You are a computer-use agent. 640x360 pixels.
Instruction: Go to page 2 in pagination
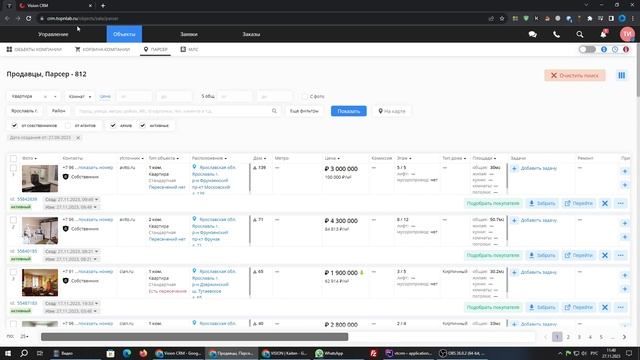pyautogui.click(x=568, y=337)
